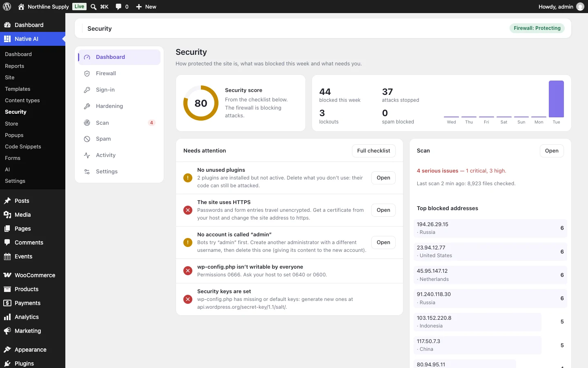
Task: Click the admin user avatar
Action: pyautogui.click(x=580, y=7)
